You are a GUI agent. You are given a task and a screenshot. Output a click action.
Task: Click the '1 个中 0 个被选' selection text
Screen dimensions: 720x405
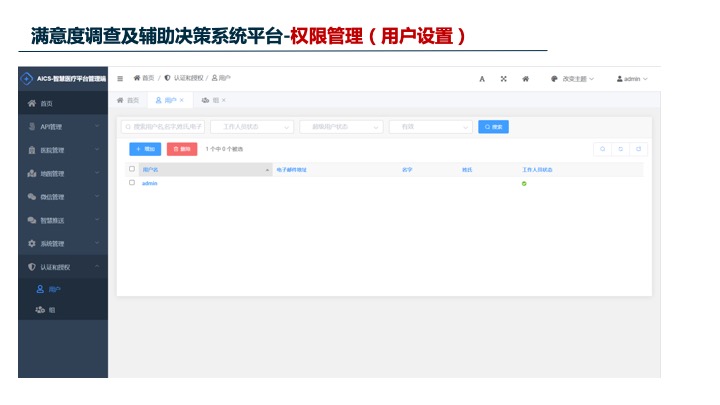(224, 149)
